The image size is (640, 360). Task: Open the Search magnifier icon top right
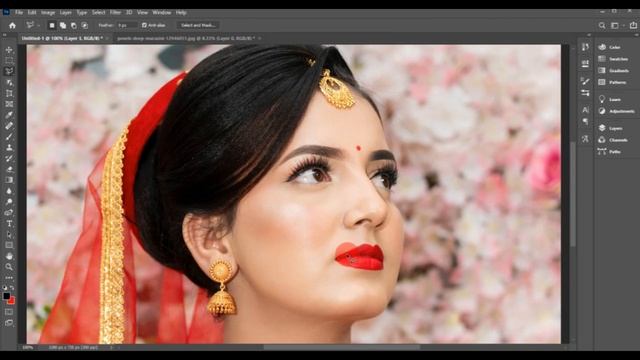(602, 25)
